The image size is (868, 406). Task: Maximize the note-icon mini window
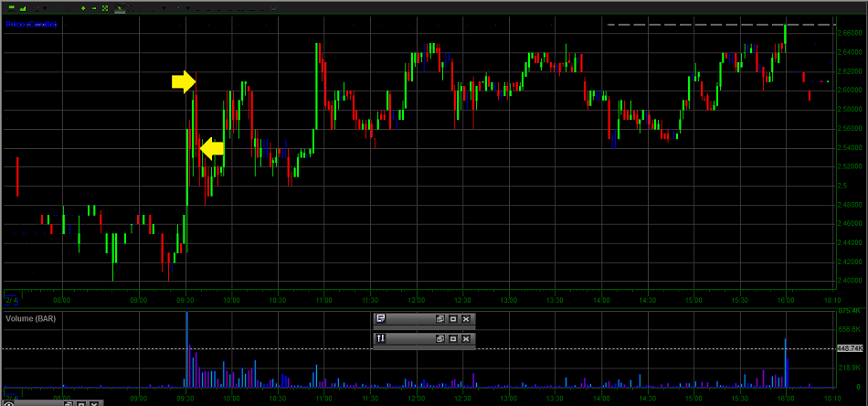(x=453, y=318)
